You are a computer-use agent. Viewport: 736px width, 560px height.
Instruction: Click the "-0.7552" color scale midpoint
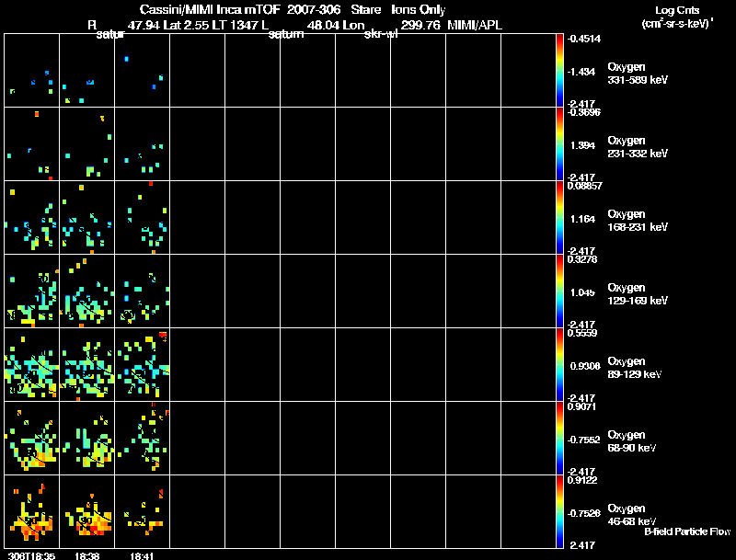tap(584, 440)
